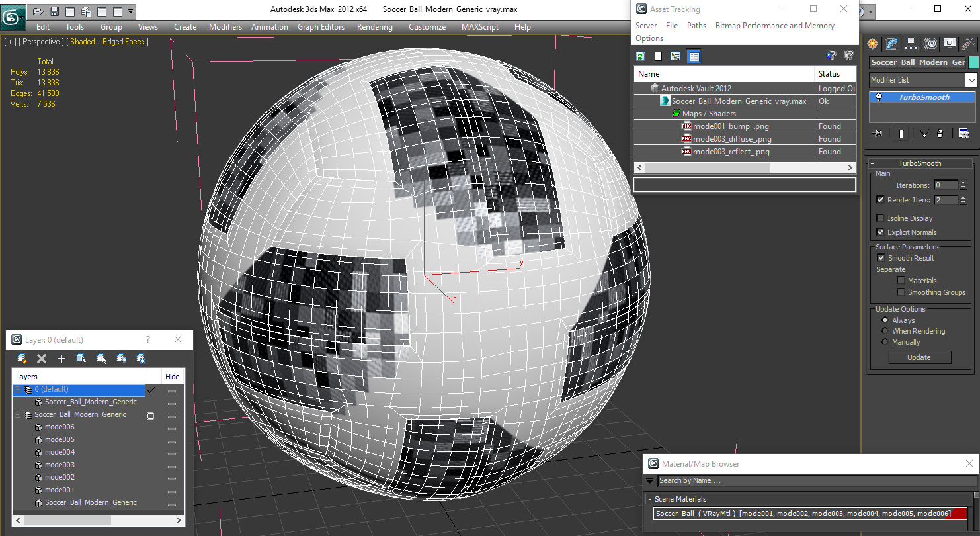
Task: Click Configure Modifier Sets icon
Action: (x=963, y=133)
